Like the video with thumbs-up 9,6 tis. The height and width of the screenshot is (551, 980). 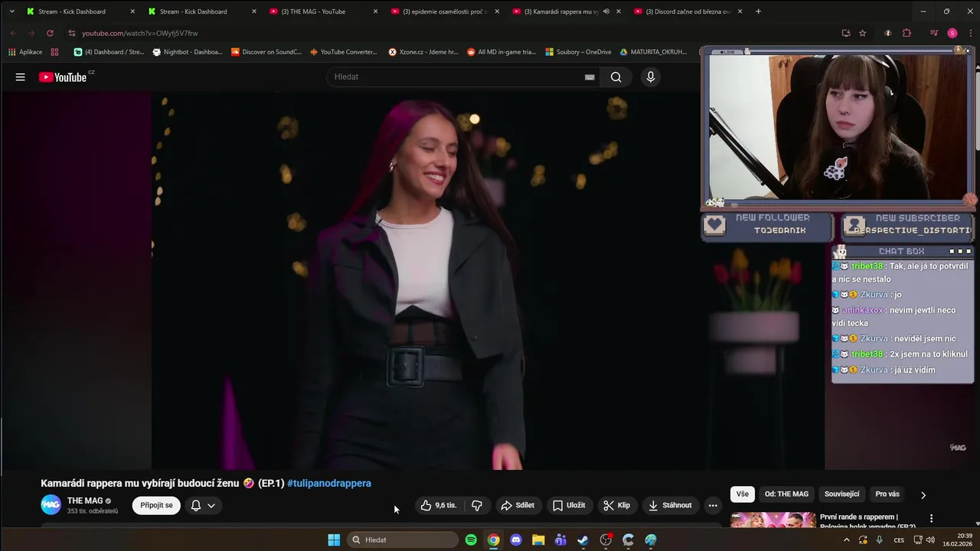point(438,505)
